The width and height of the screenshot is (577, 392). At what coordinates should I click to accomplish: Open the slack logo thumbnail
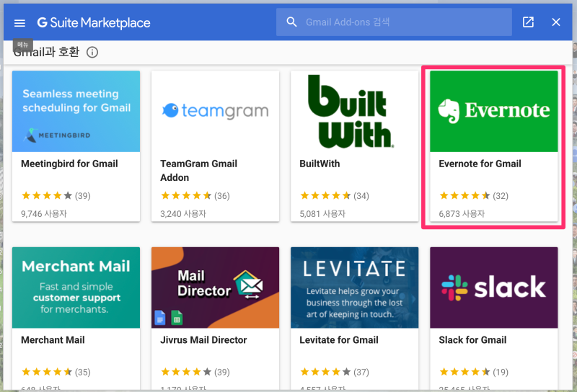point(494,288)
